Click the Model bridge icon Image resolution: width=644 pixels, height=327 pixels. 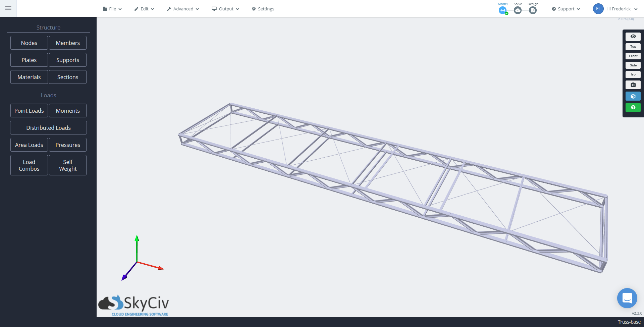click(x=502, y=10)
